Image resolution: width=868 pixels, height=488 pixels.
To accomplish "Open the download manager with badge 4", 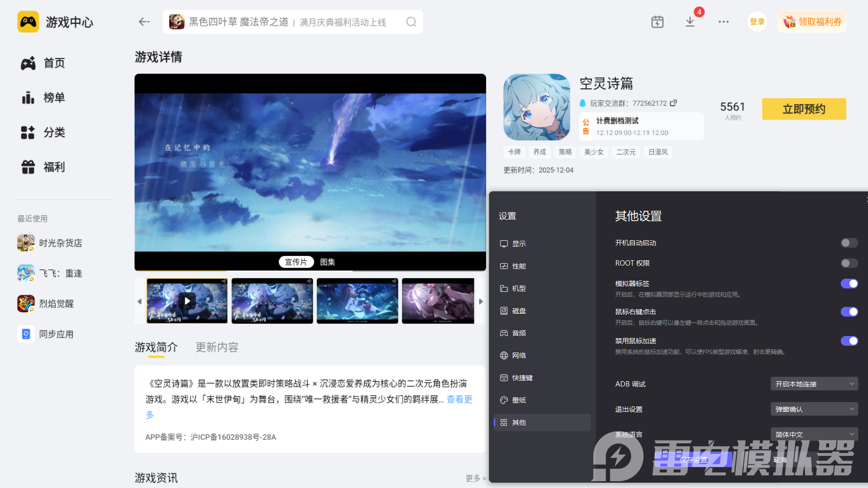I will pyautogui.click(x=690, y=22).
